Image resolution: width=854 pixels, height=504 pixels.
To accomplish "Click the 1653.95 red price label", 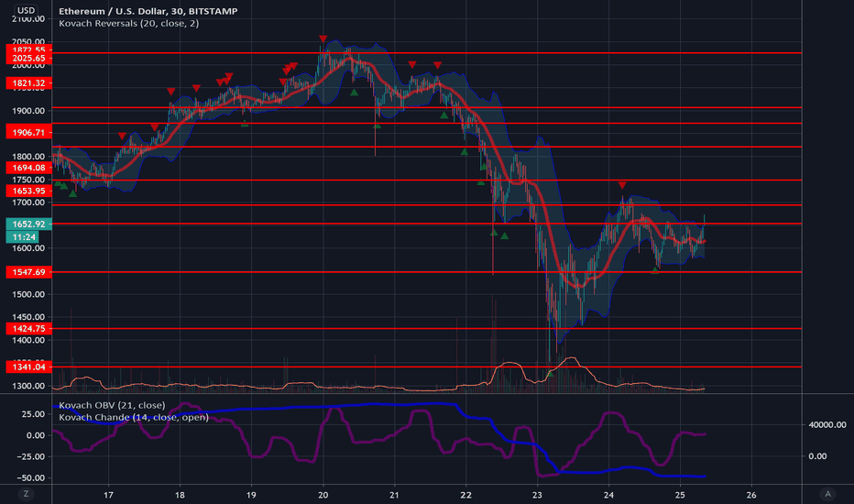I will (x=29, y=191).
